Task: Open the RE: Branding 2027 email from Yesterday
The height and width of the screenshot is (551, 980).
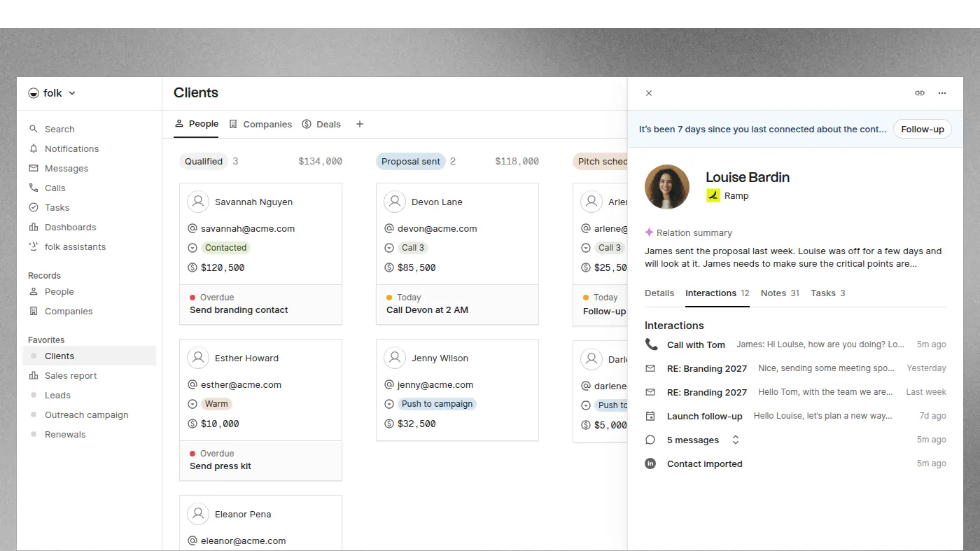Action: tap(795, 368)
